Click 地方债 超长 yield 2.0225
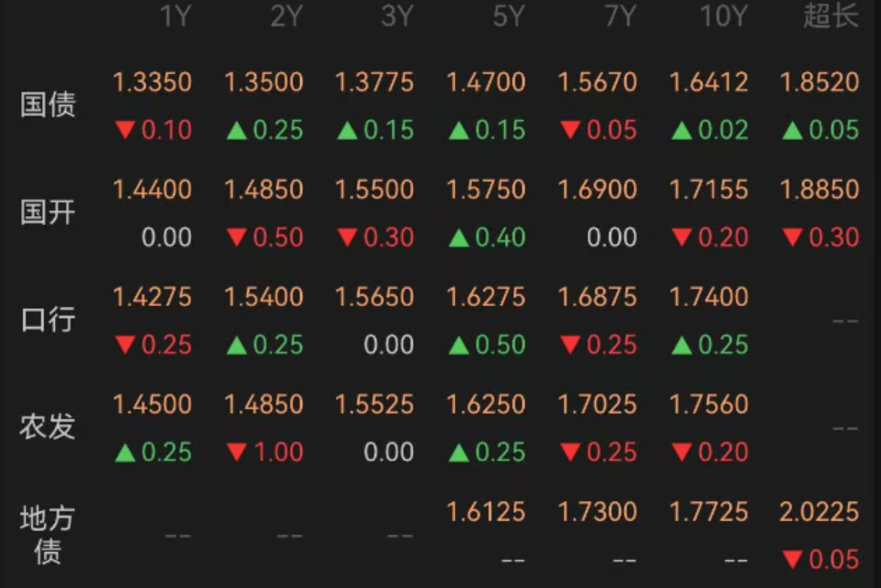The width and height of the screenshot is (881, 588). (819, 511)
